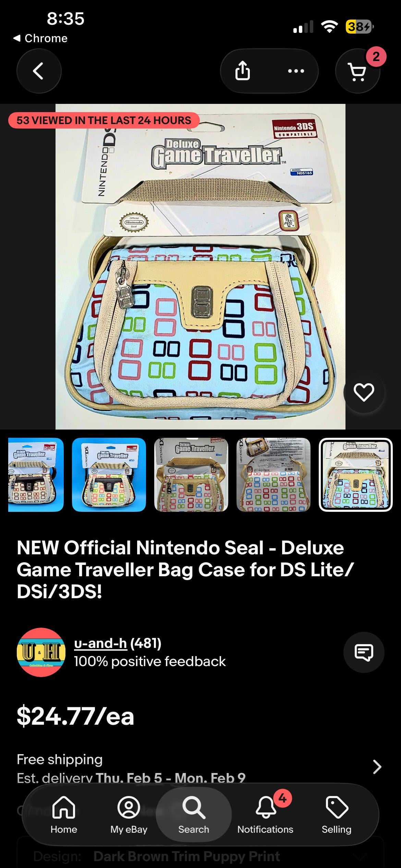The image size is (401, 868).
Task: Select second thumbnail on blue background
Action: 109,475
